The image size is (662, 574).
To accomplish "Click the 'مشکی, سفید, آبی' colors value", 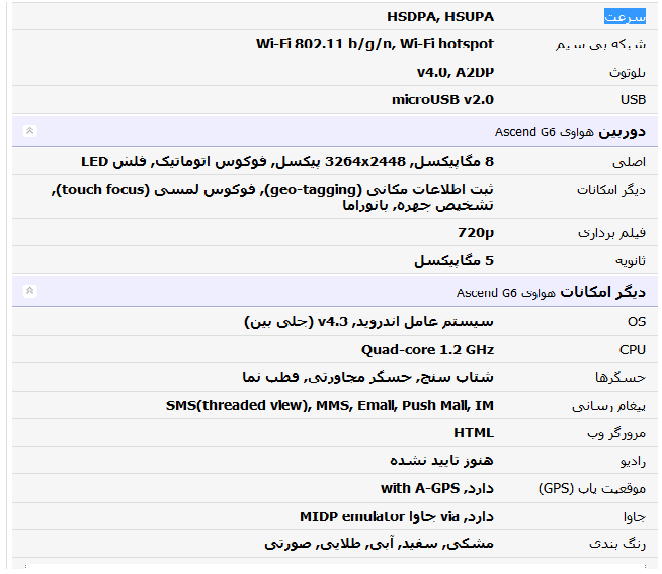I will 379,544.
